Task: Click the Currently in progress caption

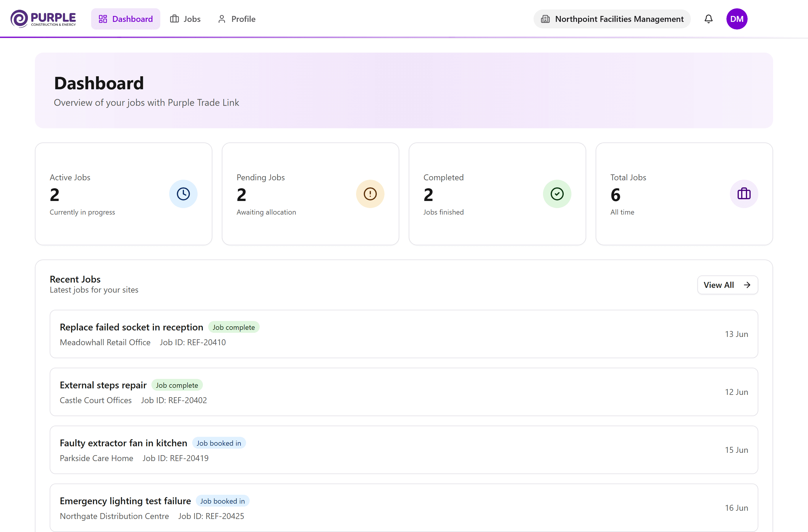Action: [83, 213]
